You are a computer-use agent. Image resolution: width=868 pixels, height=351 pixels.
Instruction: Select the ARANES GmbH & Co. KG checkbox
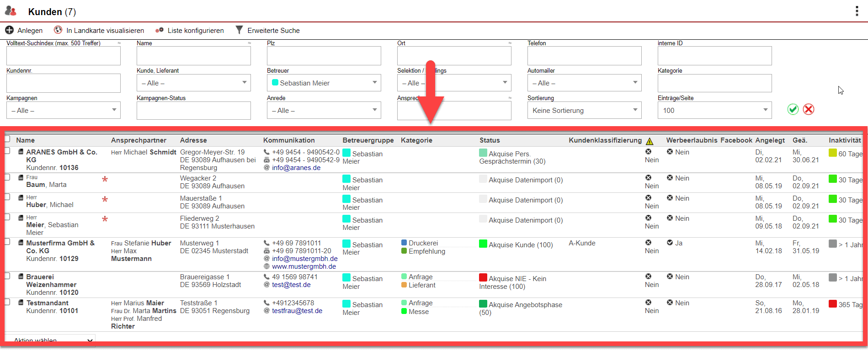point(7,151)
